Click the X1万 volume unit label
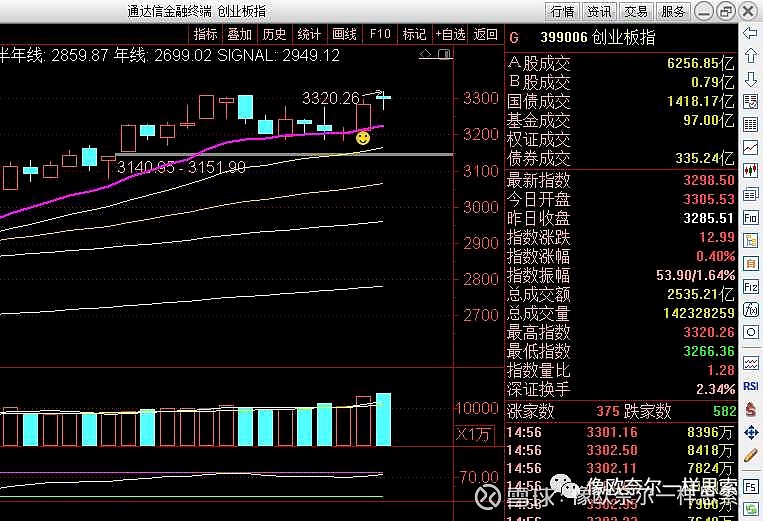Viewport: 763px width, 521px height. [x=473, y=434]
